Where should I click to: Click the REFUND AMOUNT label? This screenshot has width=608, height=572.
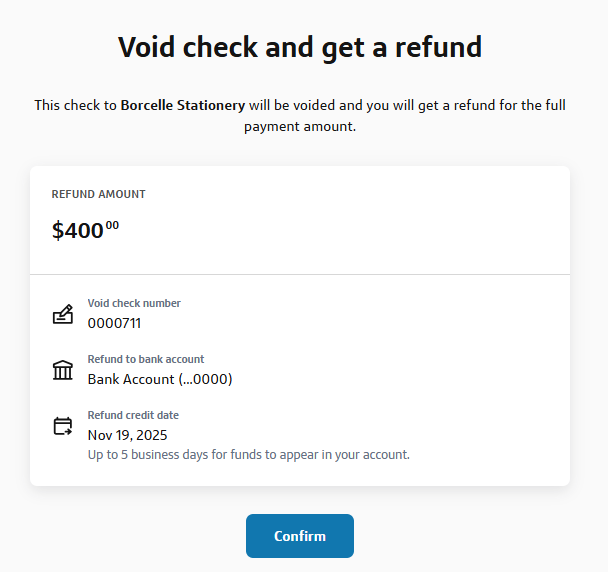coord(99,194)
